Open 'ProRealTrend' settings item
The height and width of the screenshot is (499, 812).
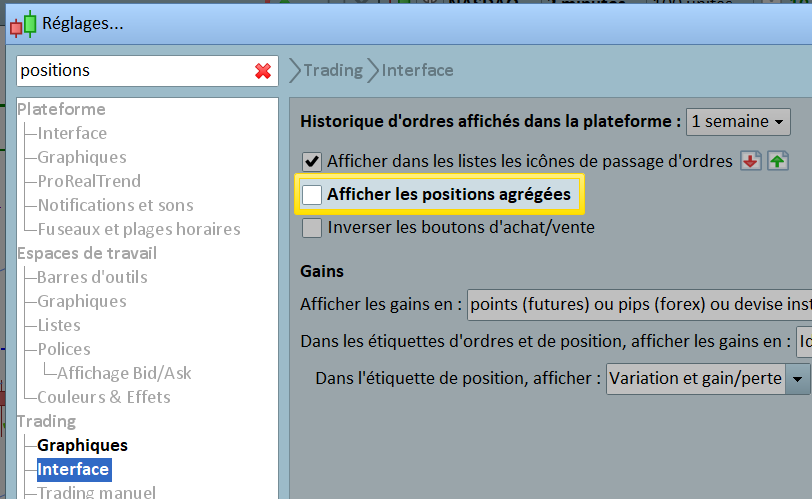(x=89, y=181)
